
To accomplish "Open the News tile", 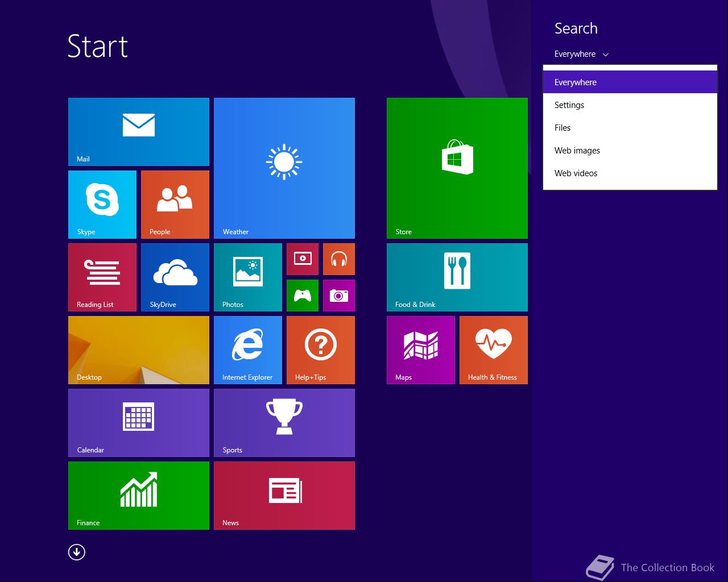I will tap(284, 496).
